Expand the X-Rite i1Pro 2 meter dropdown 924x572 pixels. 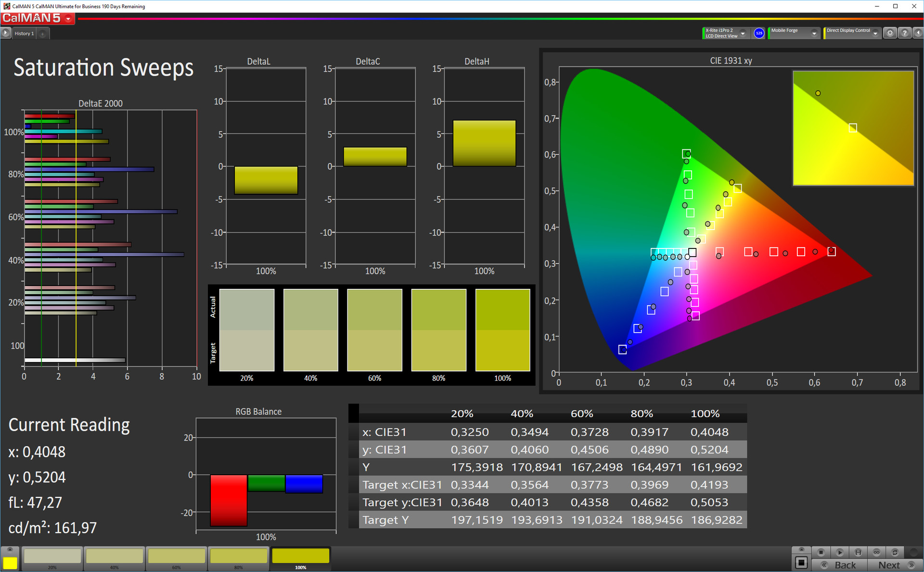coord(743,33)
